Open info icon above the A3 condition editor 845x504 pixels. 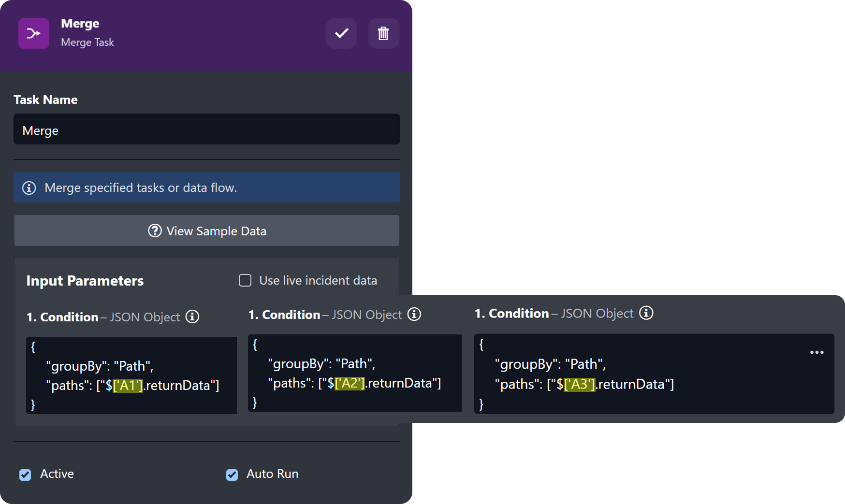point(646,313)
